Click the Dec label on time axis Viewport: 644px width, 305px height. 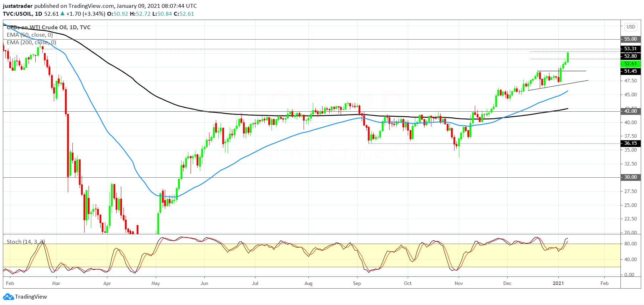(x=507, y=284)
